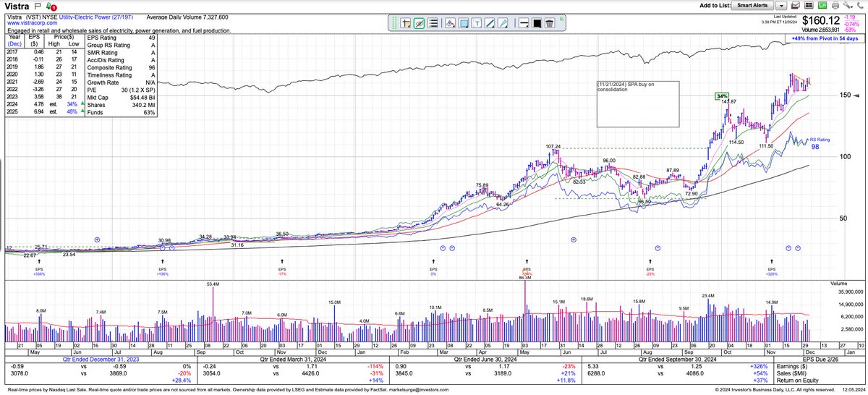Viewport: 868px width, 395px height.
Task: Select the trend line drawing tool
Action: coord(490,23)
